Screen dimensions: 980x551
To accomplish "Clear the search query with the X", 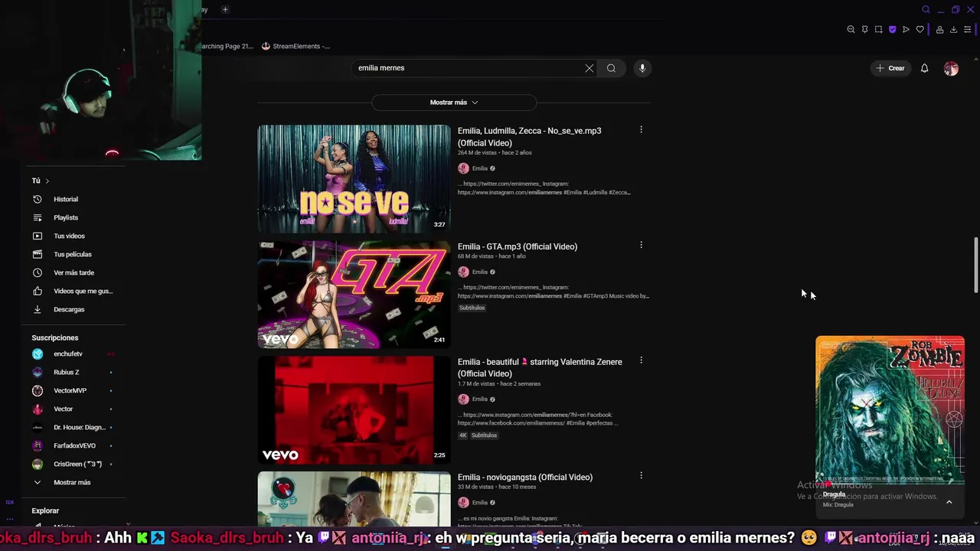I will [x=590, y=68].
